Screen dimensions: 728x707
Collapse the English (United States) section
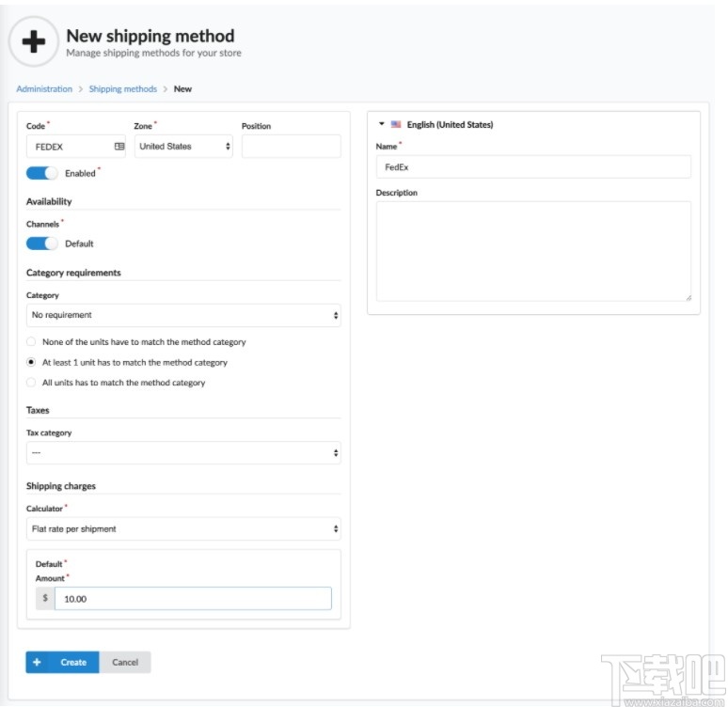click(382, 124)
